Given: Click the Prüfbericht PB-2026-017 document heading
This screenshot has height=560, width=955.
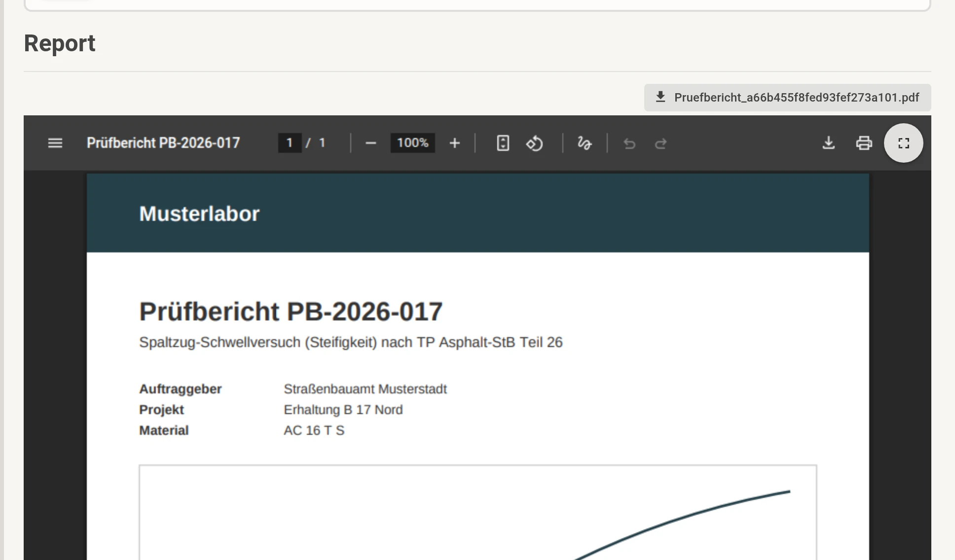Looking at the screenshot, I should click(x=291, y=312).
